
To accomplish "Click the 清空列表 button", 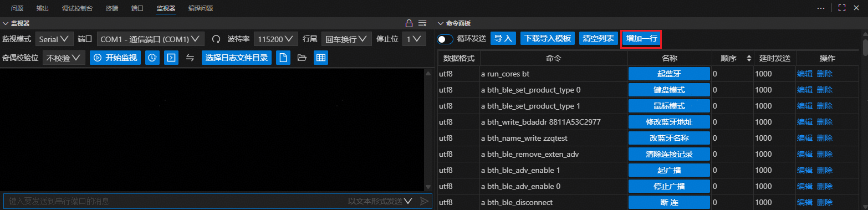I will (598, 39).
